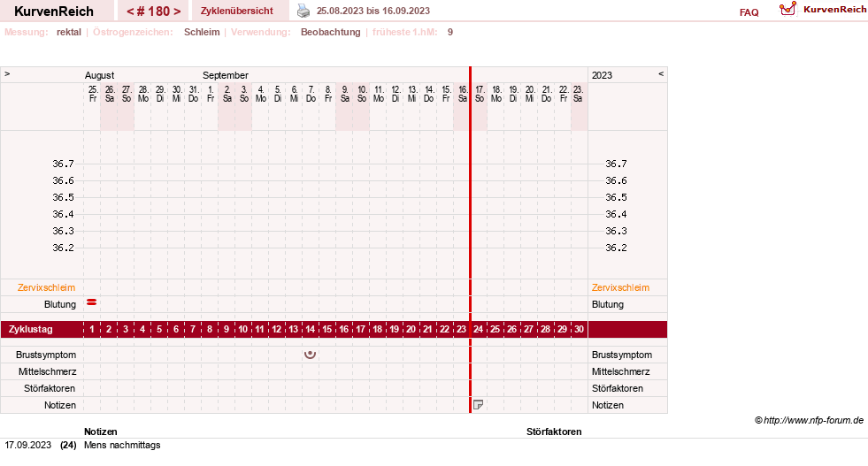Visit the http://www.nfp-forum.de link
868x466 pixels.
[x=814, y=420]
